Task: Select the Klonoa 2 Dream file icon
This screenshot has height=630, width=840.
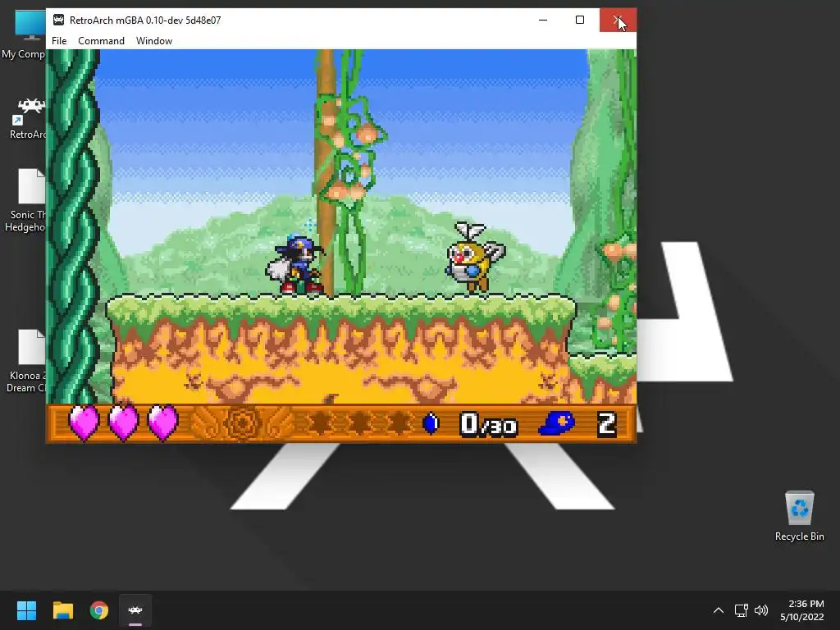Action: point(25,361)
